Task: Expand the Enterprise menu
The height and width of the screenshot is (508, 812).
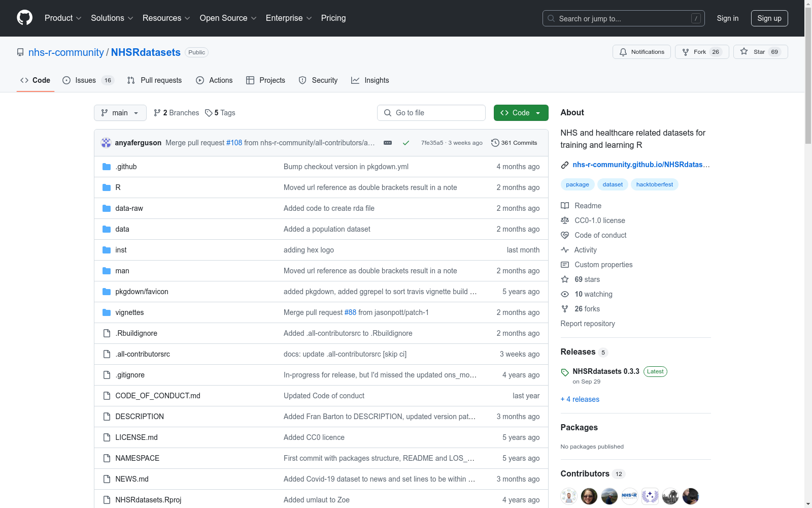Action: point(289,18)
